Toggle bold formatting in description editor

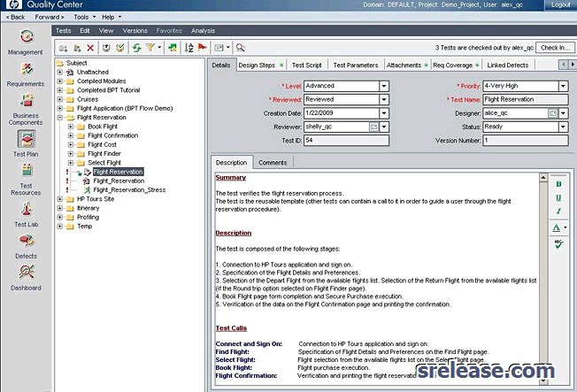(558, 184)
